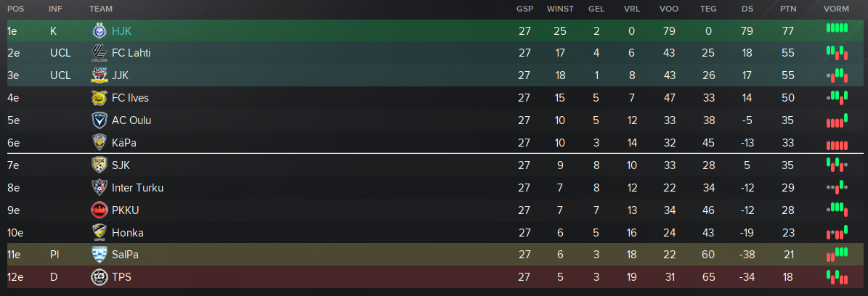Sort standings by WINST column header

coord(560,9)
